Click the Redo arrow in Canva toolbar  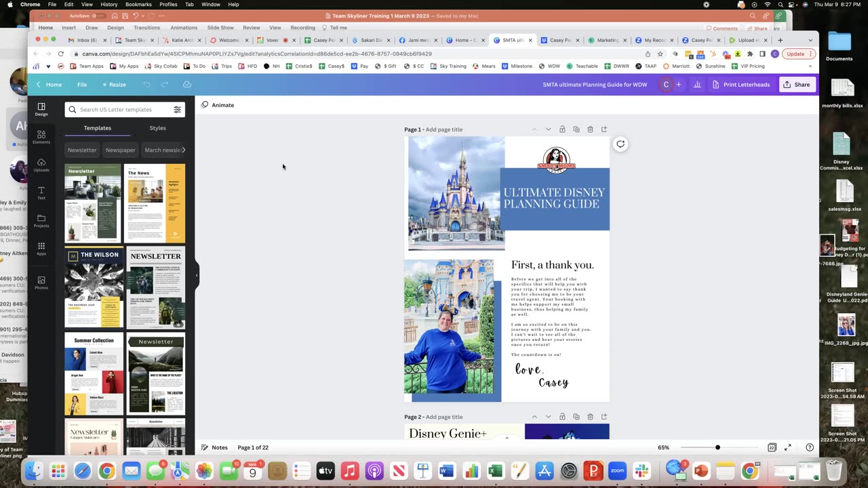pos(165,85)
